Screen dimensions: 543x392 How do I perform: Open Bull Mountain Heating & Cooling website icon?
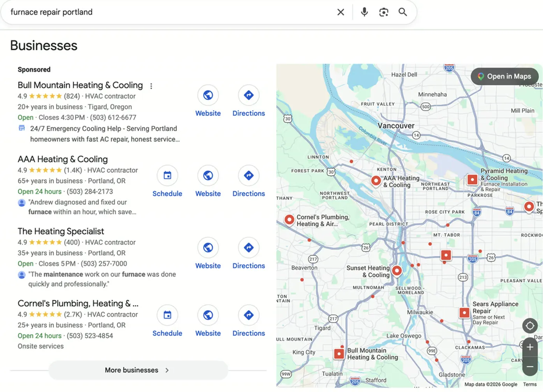tap(208, 95)
